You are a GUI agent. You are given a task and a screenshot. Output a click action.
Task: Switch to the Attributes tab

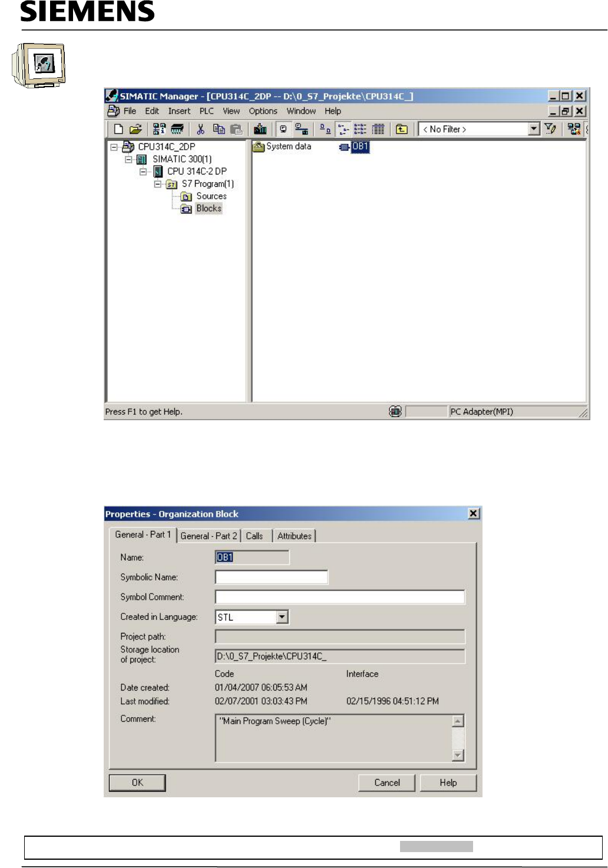pyautogui.click(x=295, y=536)
